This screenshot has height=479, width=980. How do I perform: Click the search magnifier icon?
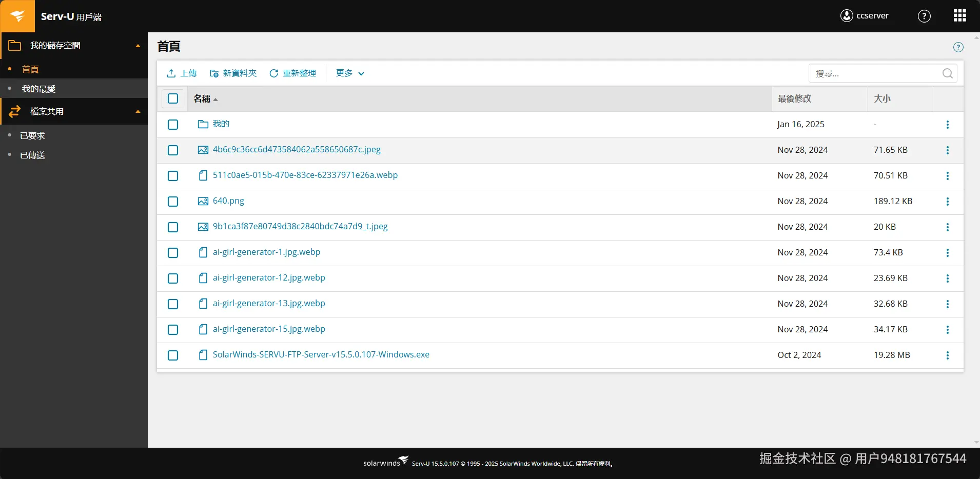pyautogui.click(x=948, y=73)
